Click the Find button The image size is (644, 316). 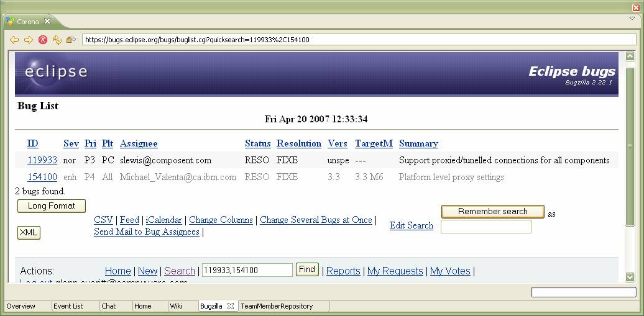[307, 269]
